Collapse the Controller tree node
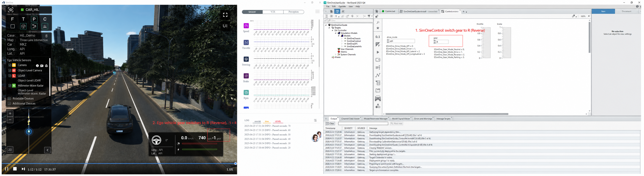Image resolution: width=644 pixels, height=176 pixels. pos(332,31)
